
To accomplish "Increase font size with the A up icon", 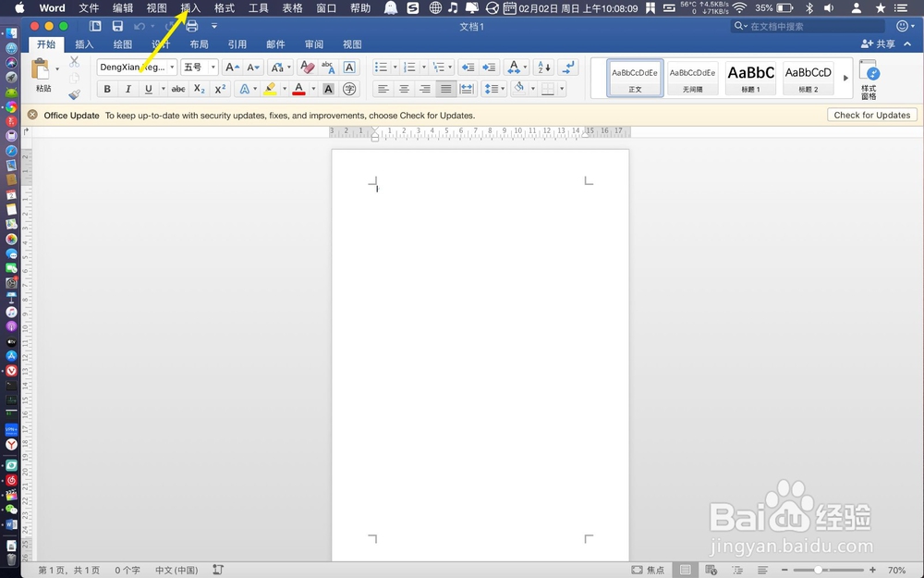I will 232,68.
